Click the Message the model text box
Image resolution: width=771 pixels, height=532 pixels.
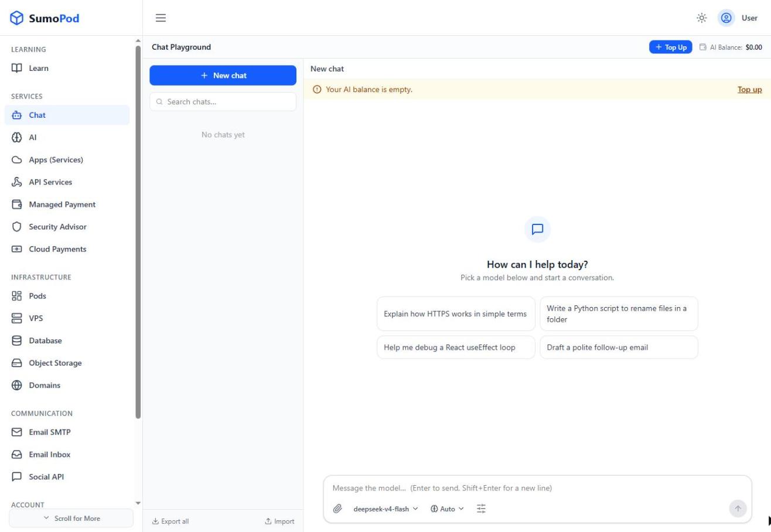[537, 488]
